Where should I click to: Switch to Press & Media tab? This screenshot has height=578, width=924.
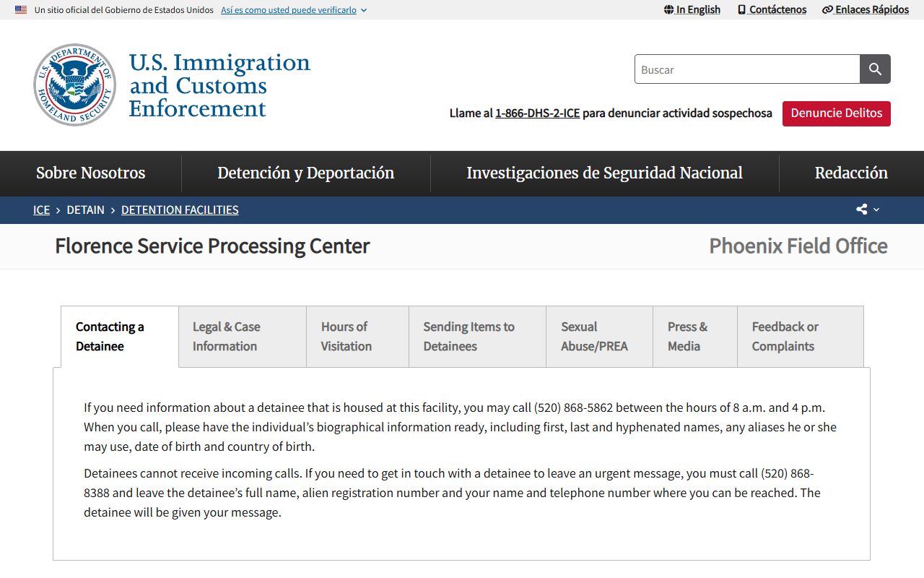click(x=695, y=337)
